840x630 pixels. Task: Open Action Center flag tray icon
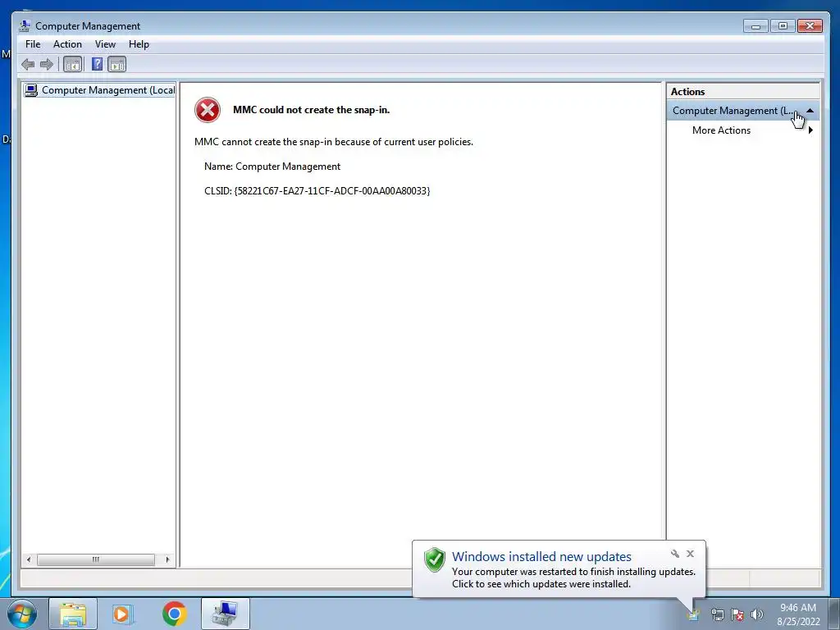(x=737, y=614)
